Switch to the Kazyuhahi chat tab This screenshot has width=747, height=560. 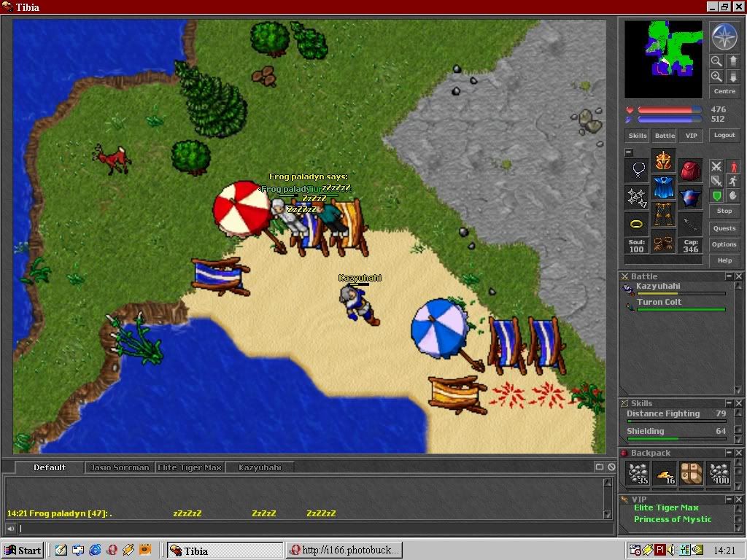tap(260, 467)
